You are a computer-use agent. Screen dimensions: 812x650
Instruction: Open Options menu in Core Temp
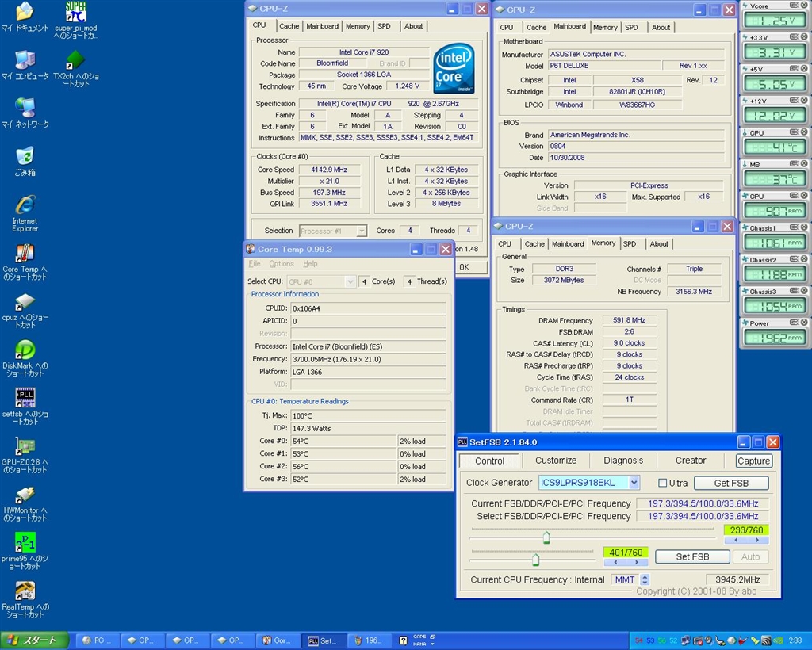(281, 264)
